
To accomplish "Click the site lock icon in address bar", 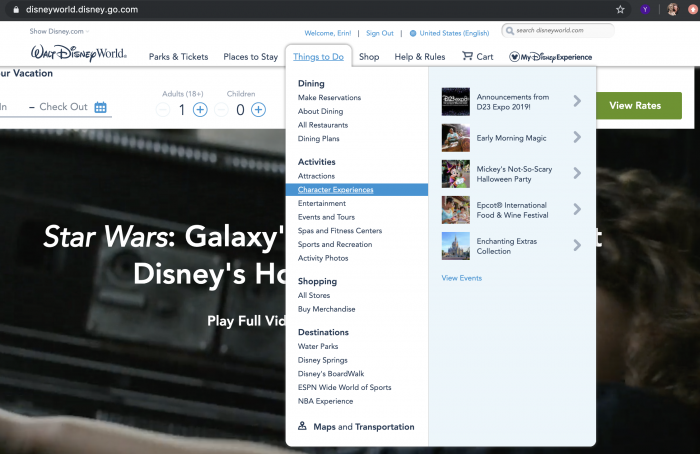I will pos(16,9).
